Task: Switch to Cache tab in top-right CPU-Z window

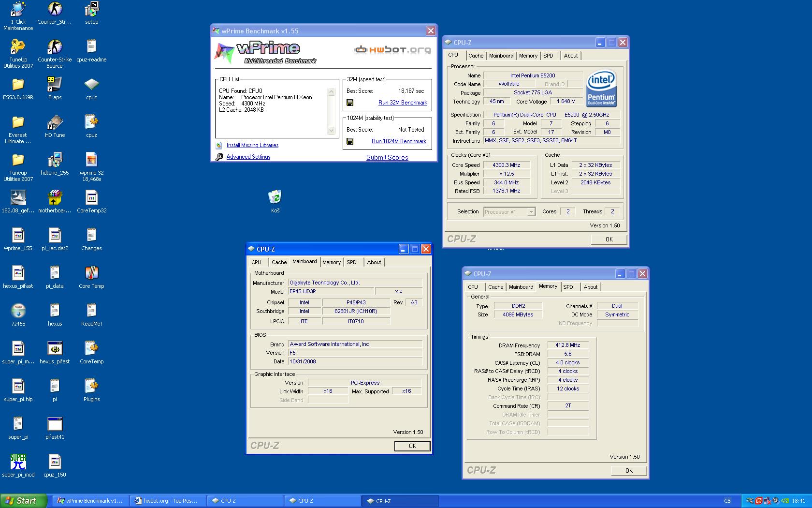Action: pyautogui.click(x=476, y=56)
